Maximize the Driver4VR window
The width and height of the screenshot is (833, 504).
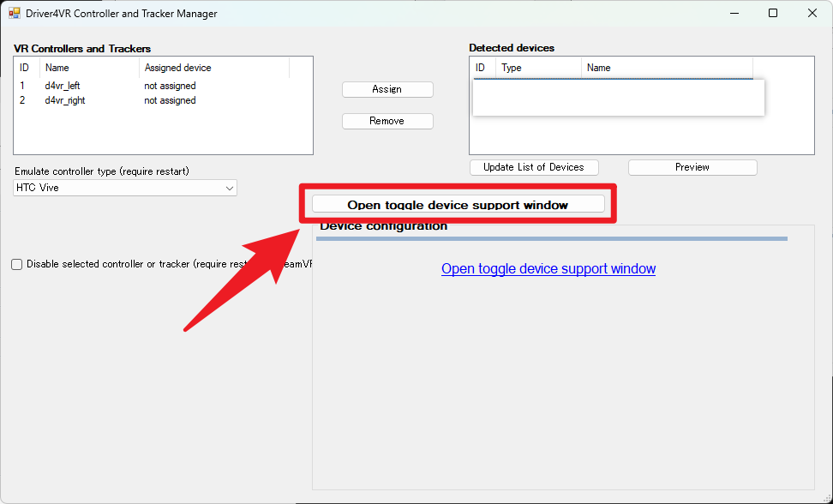(773, 13)
